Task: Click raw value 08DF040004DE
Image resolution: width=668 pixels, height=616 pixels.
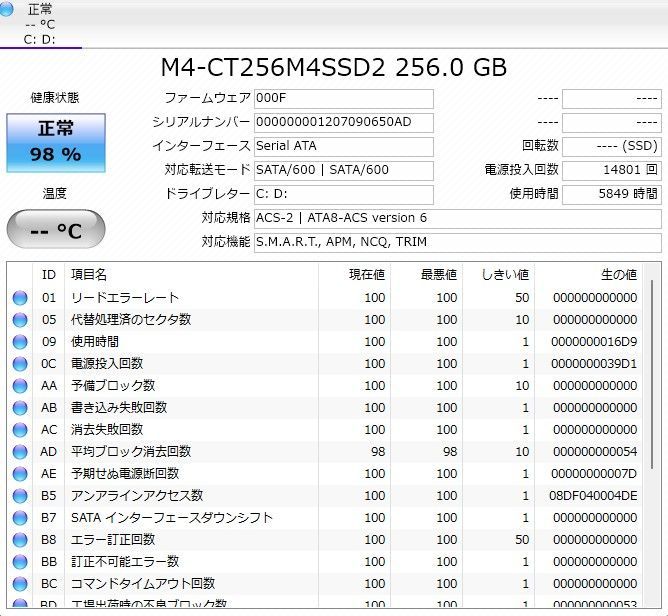Action: tap(593, 496)
